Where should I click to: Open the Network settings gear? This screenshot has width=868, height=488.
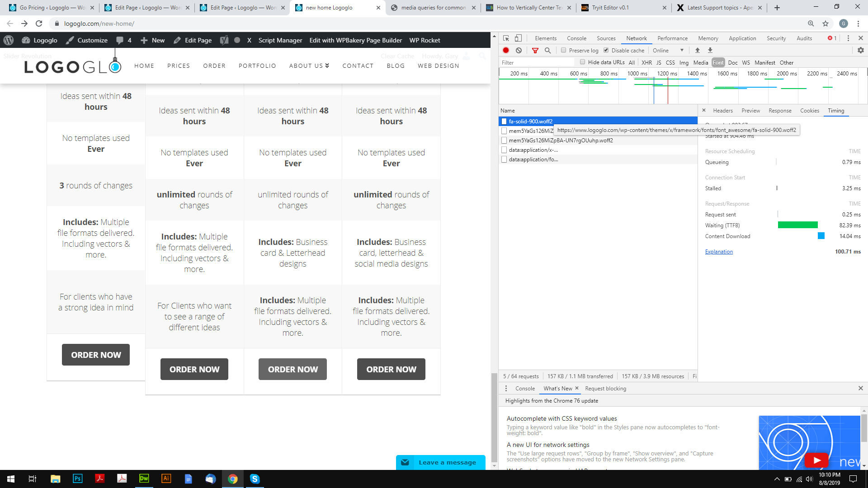(x=861, y=51)
